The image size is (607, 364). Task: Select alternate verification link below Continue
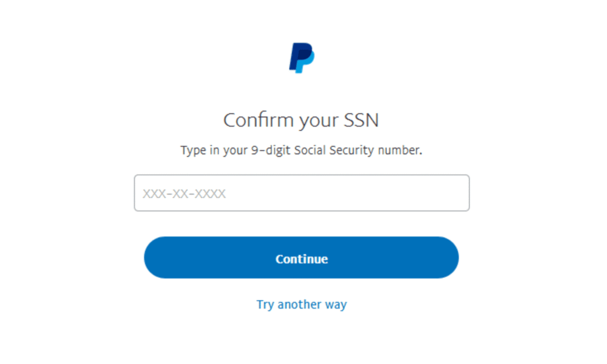pyautogui.click(x=302, y=304)
